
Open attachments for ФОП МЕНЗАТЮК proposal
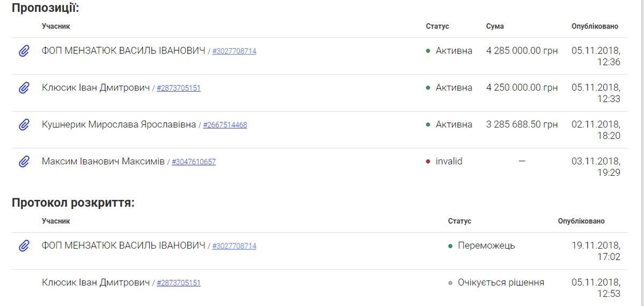click(x=24, y=51)
